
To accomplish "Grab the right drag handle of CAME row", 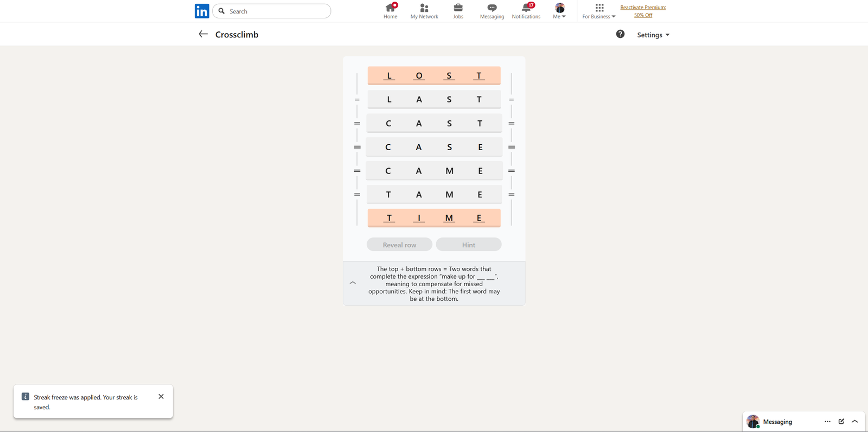I will coord(512,171).
